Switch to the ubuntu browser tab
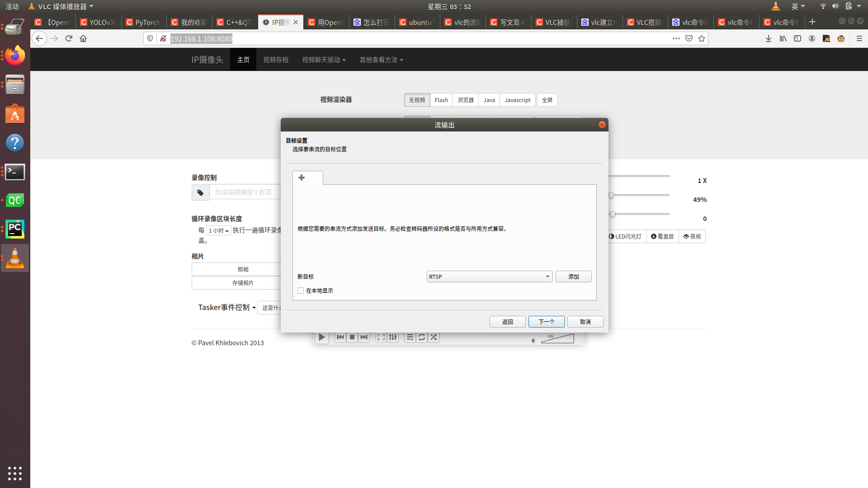Viewport: 868px width, 488px height. 417,22
